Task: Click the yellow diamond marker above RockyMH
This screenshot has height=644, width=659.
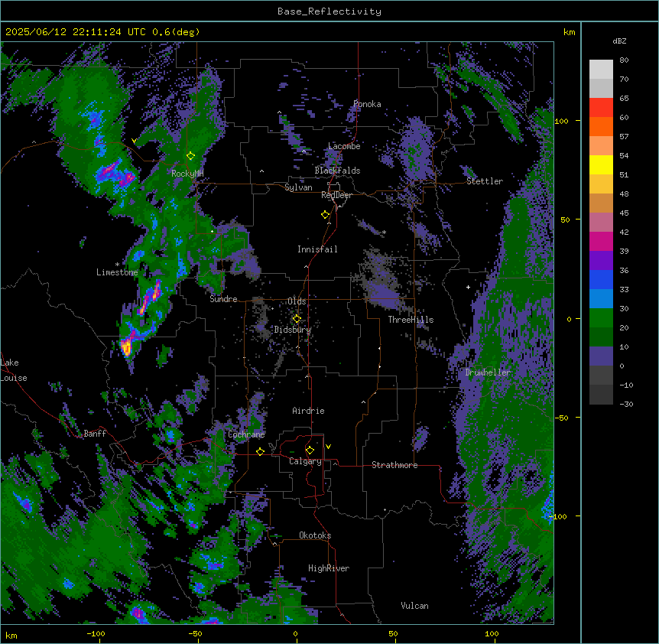Action: click(x=191, y=156)
